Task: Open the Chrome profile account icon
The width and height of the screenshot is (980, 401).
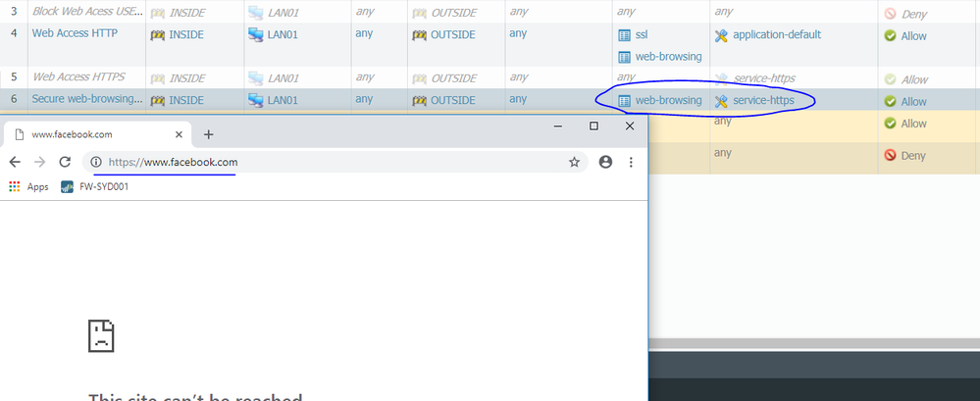Action: 605,163
